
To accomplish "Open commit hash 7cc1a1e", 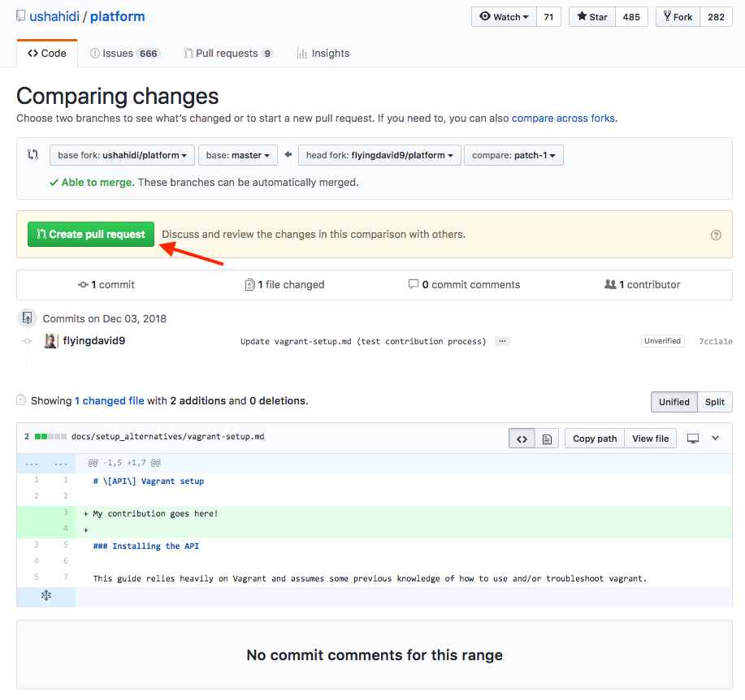I will (x=715, y=342).
